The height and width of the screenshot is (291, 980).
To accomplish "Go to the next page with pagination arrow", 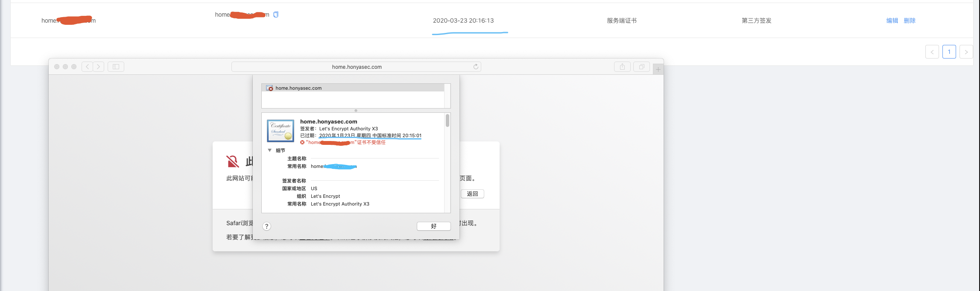I will (x=966, y=52).
